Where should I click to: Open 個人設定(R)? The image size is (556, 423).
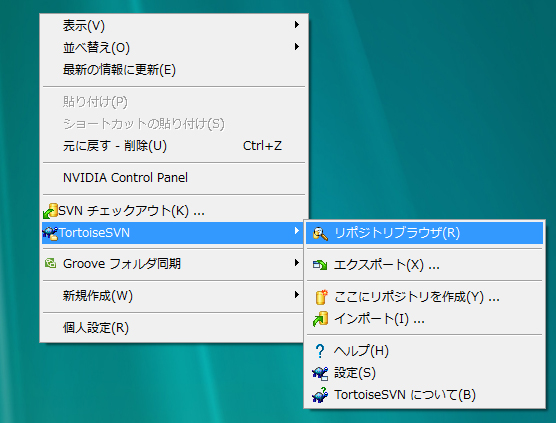pyautogui.click(x=174, y=328)
